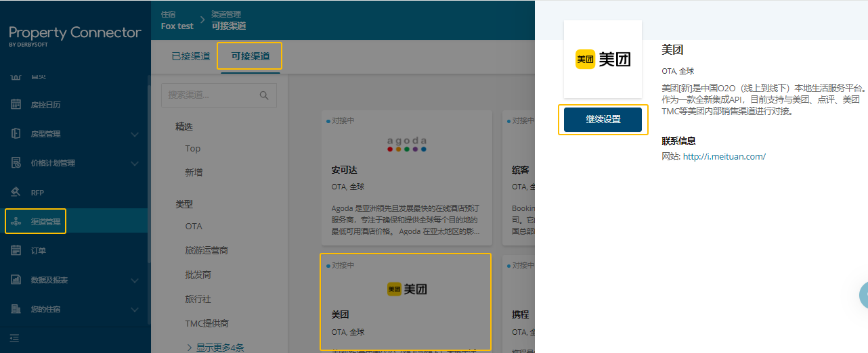868x353 pixels.
Task: Click the 房控日历 calendar icon in sidebar
Action: click(x=16, y=105)
